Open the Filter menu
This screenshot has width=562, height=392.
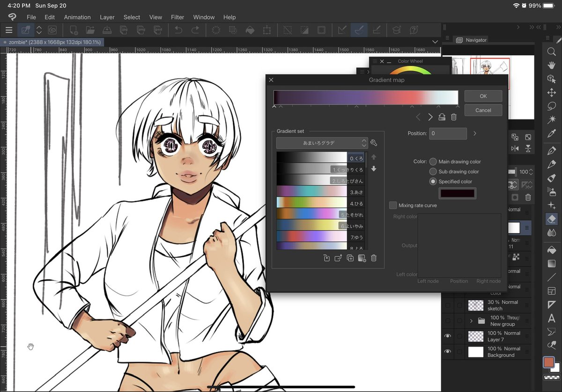tap(177, 17)
